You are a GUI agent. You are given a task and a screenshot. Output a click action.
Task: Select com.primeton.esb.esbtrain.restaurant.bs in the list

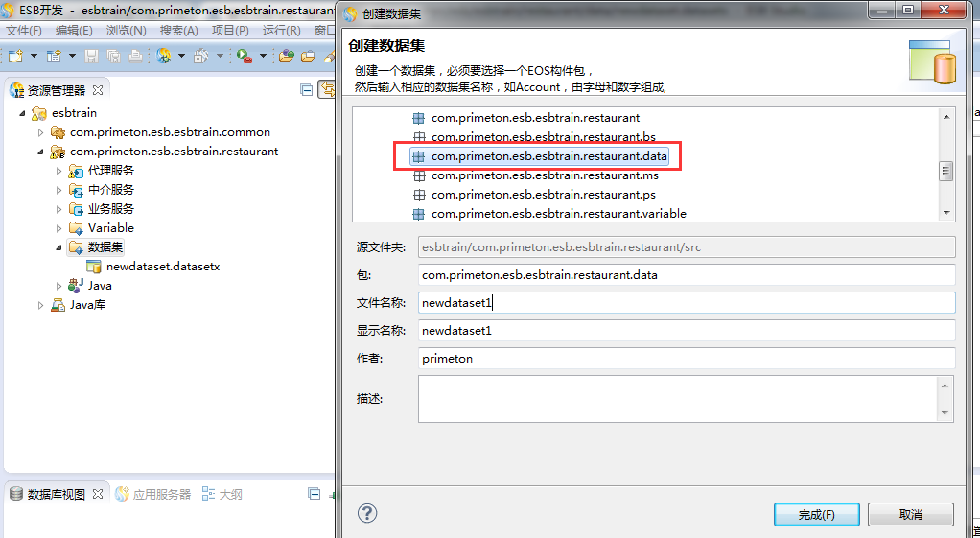click(x=543, y=137)
